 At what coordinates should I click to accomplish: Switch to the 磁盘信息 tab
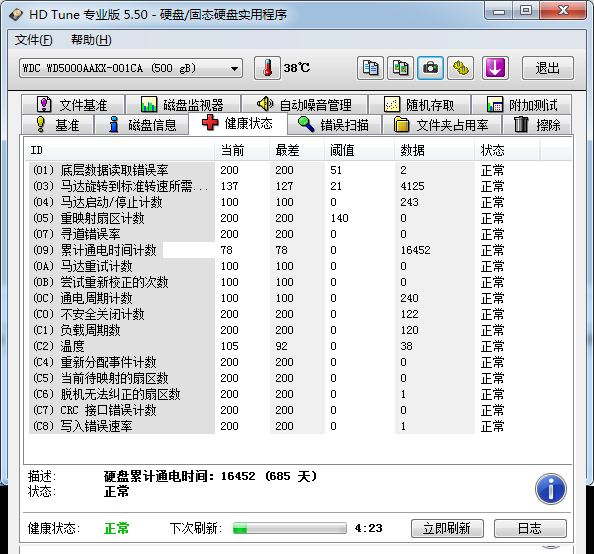[142, 125]
